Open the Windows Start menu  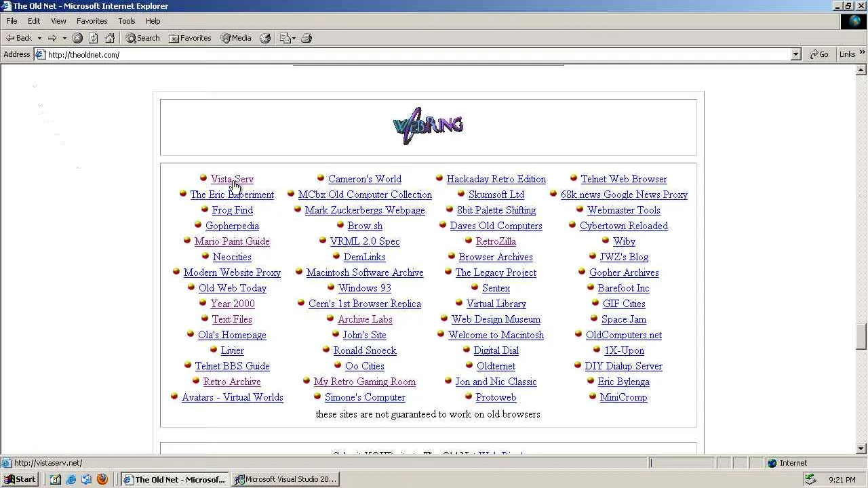coord(20,479)
